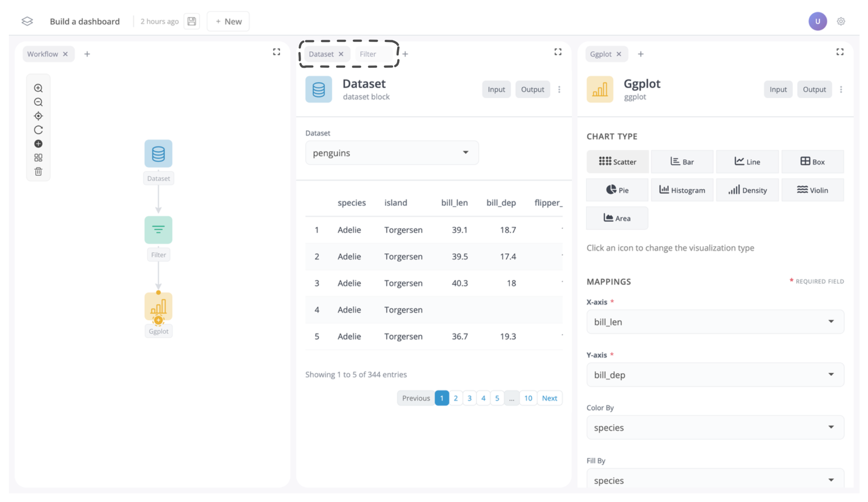
Task: Click the fit-view crosshair icon
Action: pyautogui.click(x=39, y=116)
